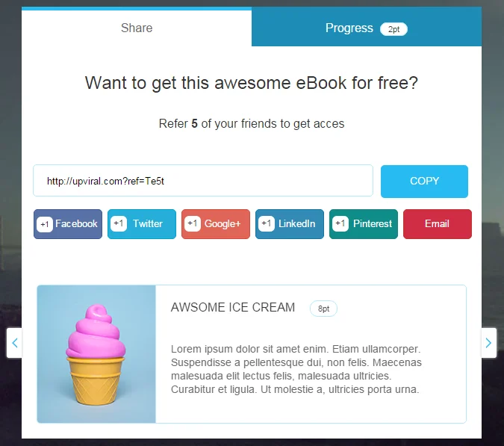
Task: Click the +1 badge on Facebook button
Action: [x=45, y=224]
